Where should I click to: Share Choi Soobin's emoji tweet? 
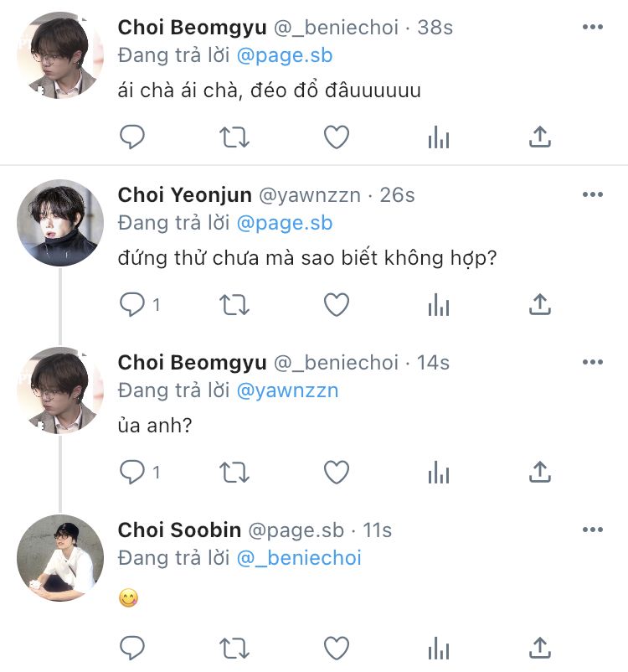coord(540,647)
